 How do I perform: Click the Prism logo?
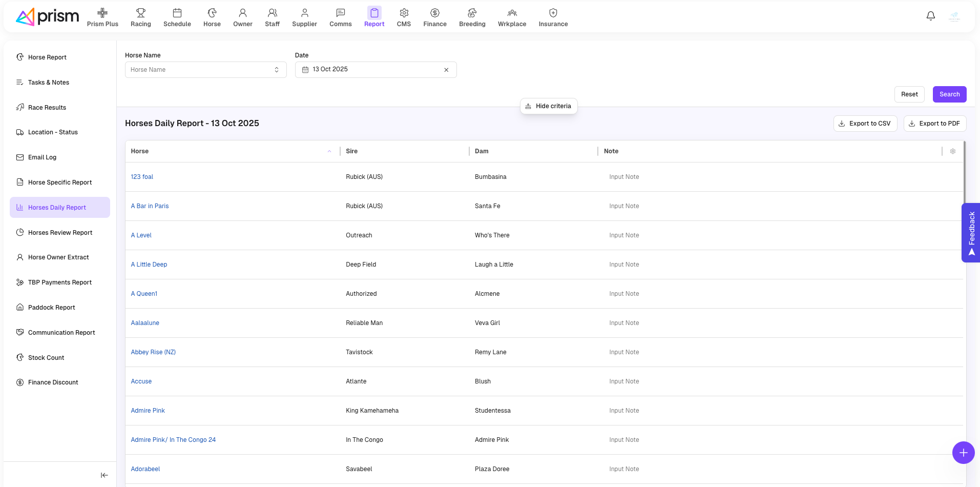click(x=48, y=17)
